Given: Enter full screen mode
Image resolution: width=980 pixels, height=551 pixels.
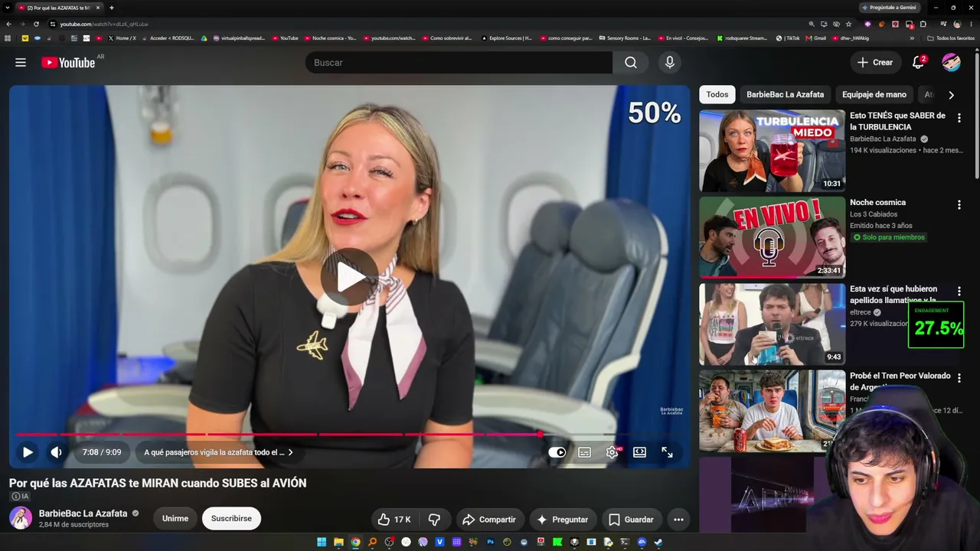Looking at the screenshot, I should tap(667, 452).
